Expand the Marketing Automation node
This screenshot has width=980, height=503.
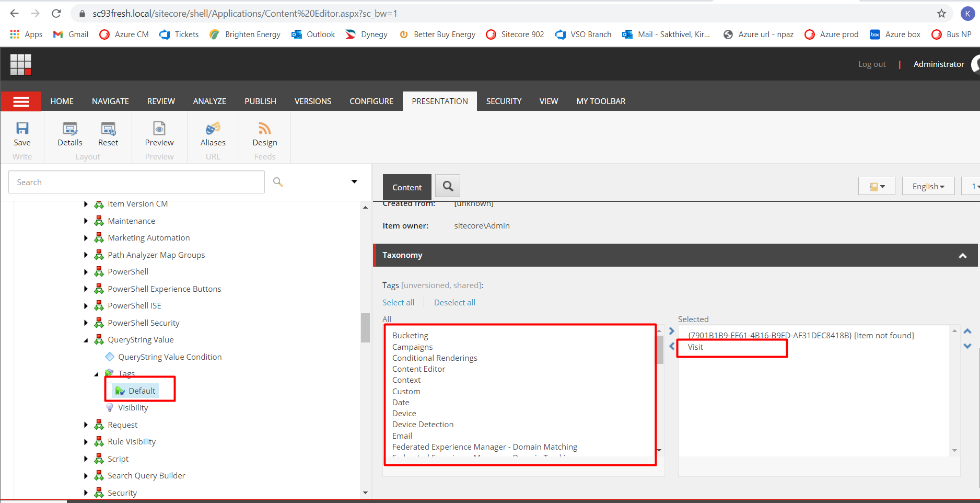[x=86, y=238]
